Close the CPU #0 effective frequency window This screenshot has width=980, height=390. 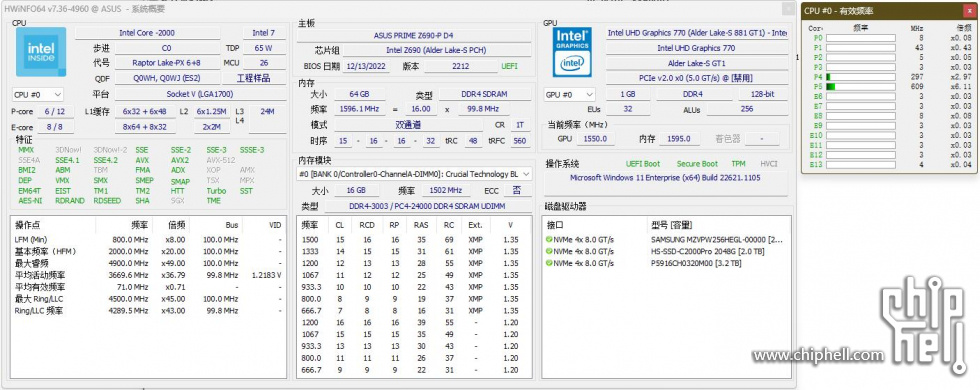pos(969,11)
